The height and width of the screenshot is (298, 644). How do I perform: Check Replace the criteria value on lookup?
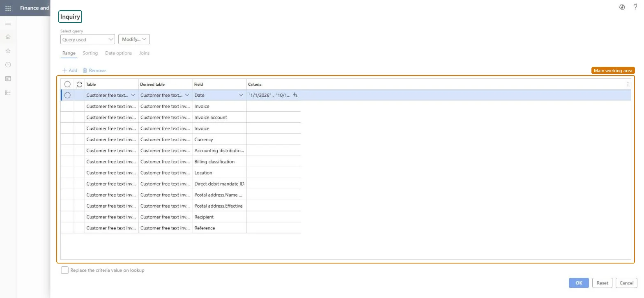(64, 270)
